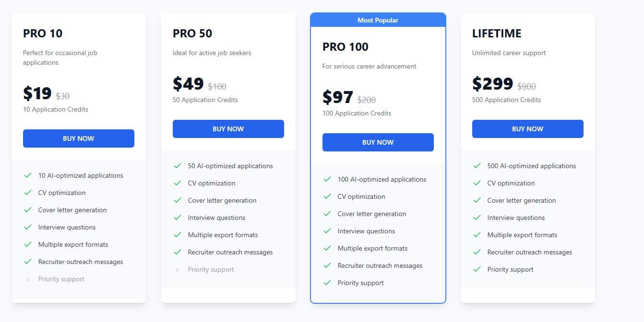Click BUY NOW on the PRO 50 plan
The image size is (644, 322).
pyautogui.click(x=228, y=128)
